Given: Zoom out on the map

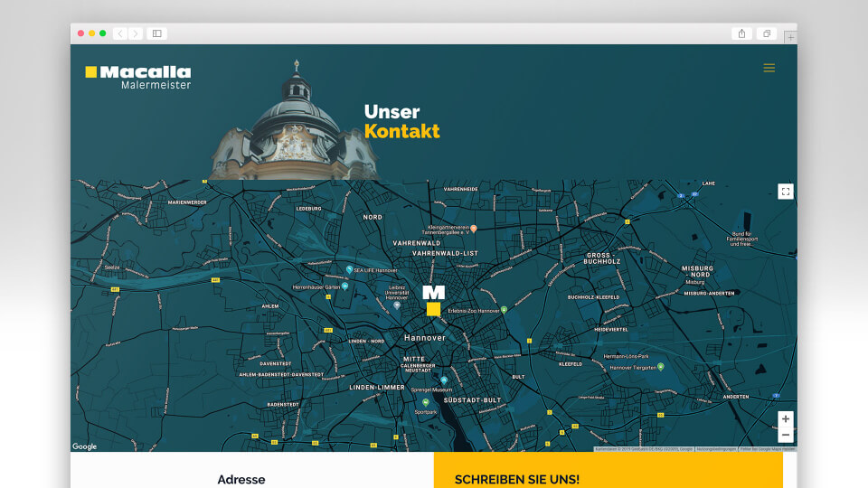Looking at the screenshot, I should coord(786,435).
